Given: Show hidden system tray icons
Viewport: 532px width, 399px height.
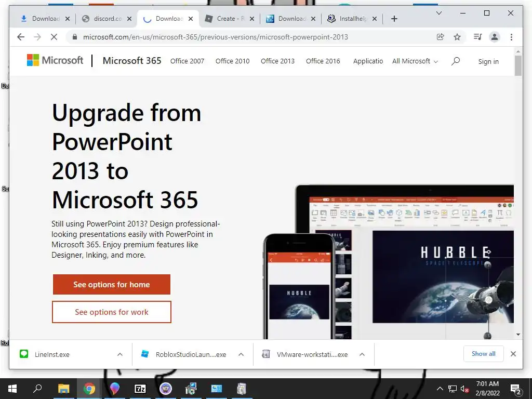Looking at the screenshot, I should 440,389.
